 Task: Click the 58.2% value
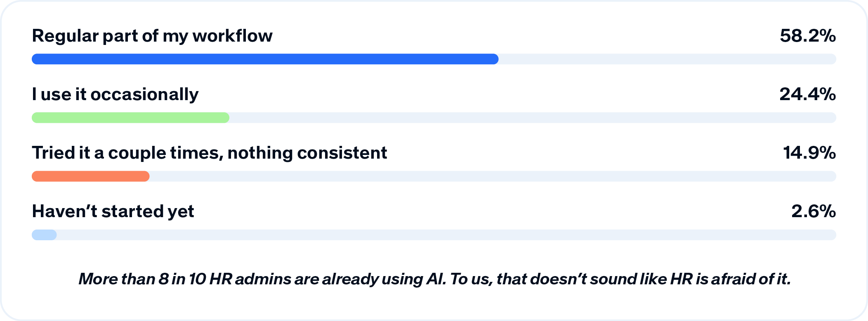808,36
